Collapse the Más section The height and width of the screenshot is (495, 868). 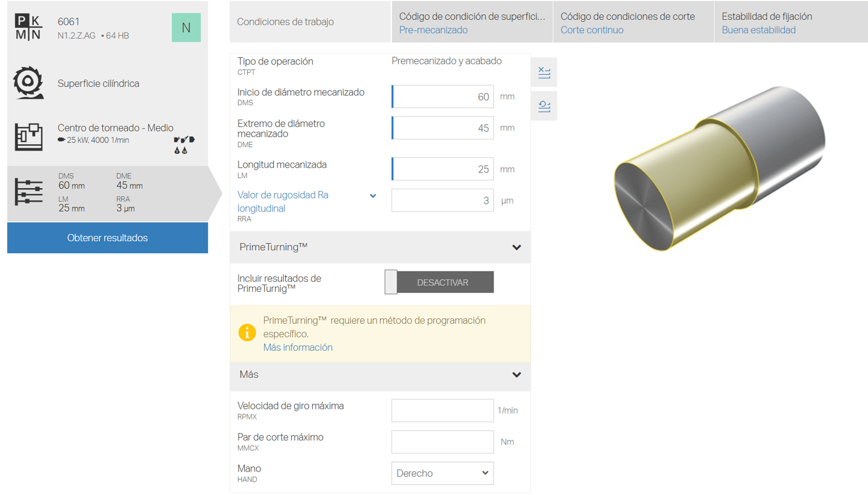pos(516,374)
